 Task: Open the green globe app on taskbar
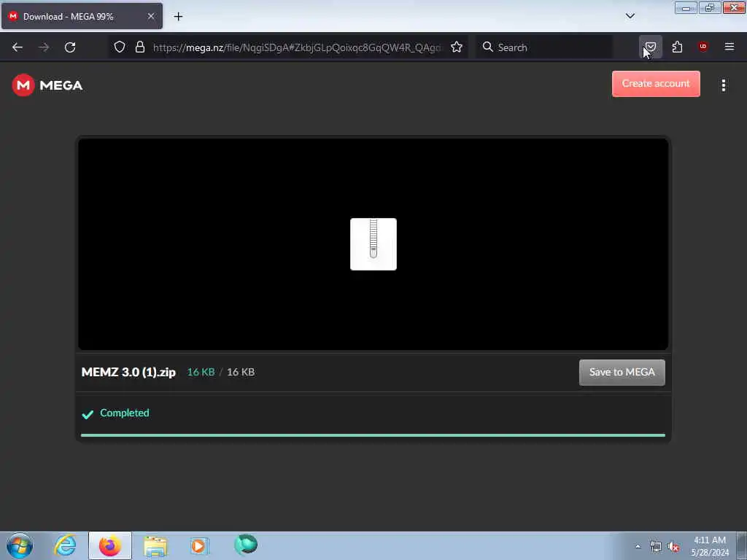click(246, 545)
